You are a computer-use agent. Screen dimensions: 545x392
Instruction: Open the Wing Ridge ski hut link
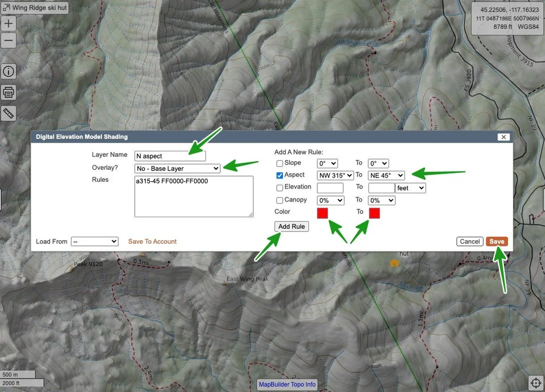35,8
